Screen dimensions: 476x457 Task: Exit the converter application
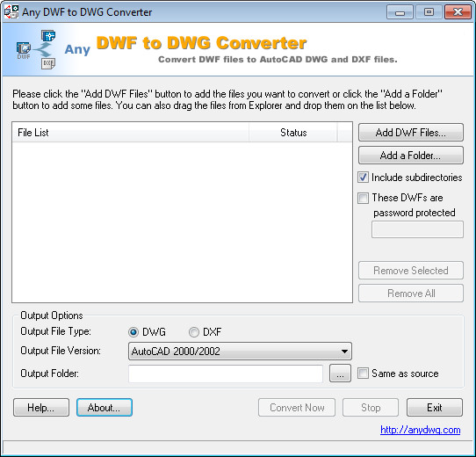(x=435, y=408)
